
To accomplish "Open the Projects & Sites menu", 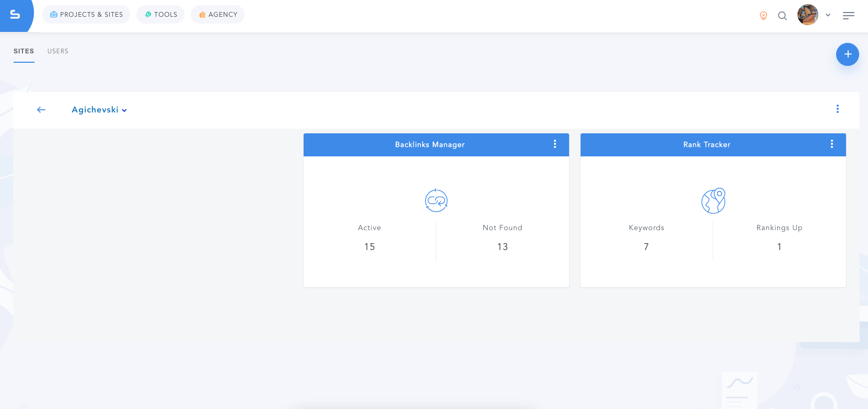I will (86, 15).
